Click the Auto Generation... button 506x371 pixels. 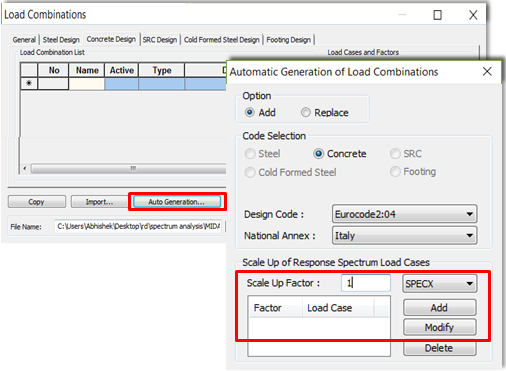point(177,202)
